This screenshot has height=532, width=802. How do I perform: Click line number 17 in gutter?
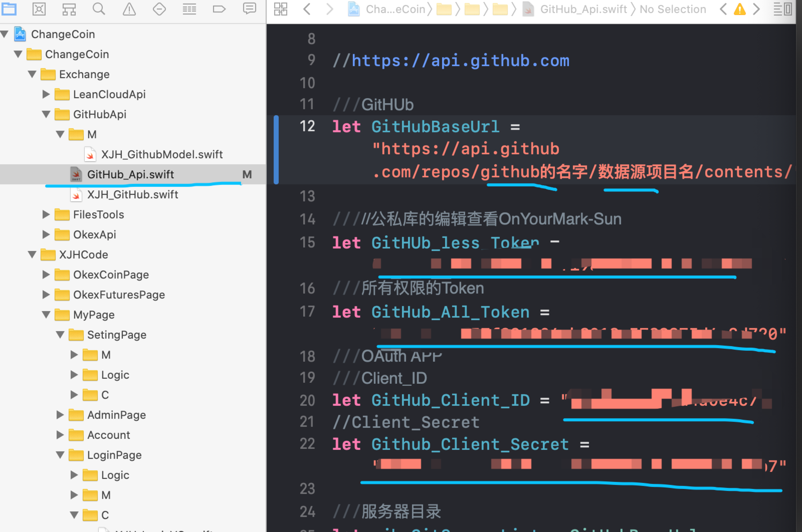pos(307,312)
